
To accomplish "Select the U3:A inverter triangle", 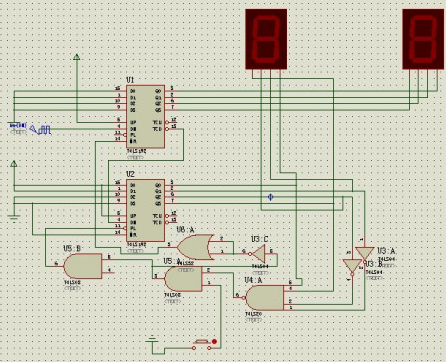I will tap(364, 253).
